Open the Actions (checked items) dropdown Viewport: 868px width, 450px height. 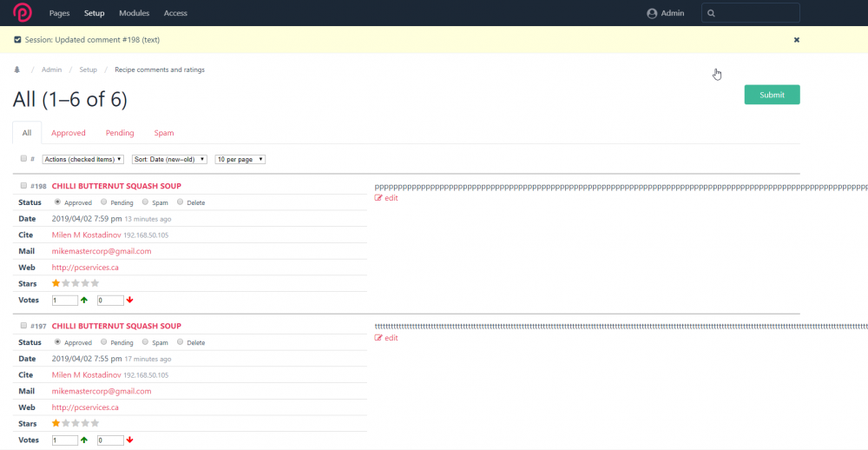tap(82, 159)
